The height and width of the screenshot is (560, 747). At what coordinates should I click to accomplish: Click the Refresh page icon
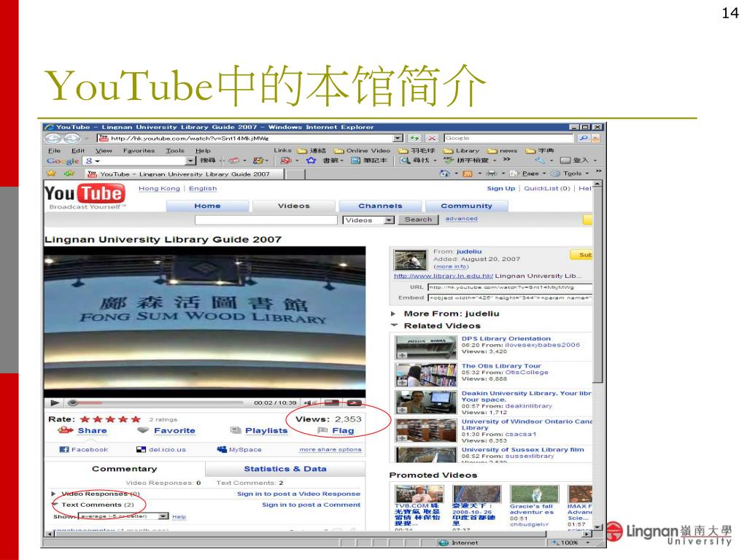(414, 138)
